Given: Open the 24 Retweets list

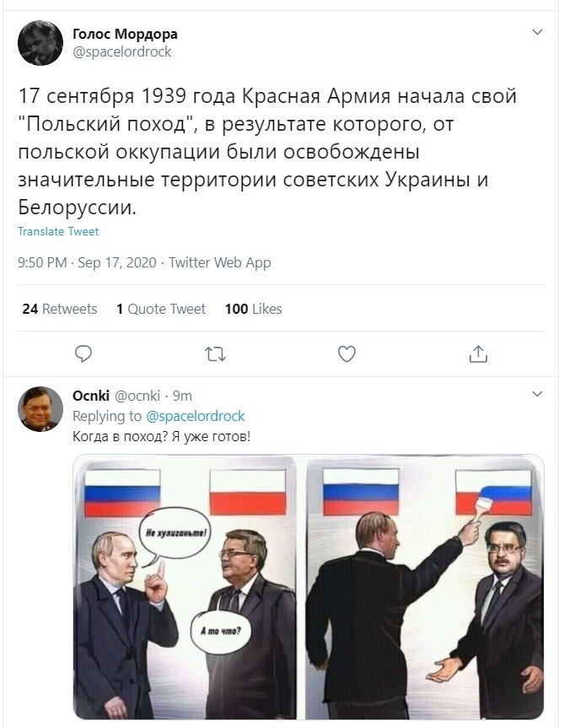Looking at the screenshot, I should coord(60,309).
